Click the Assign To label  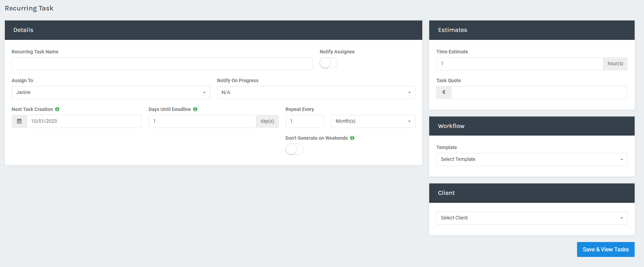pyautogui.click(x=23, y=80)
